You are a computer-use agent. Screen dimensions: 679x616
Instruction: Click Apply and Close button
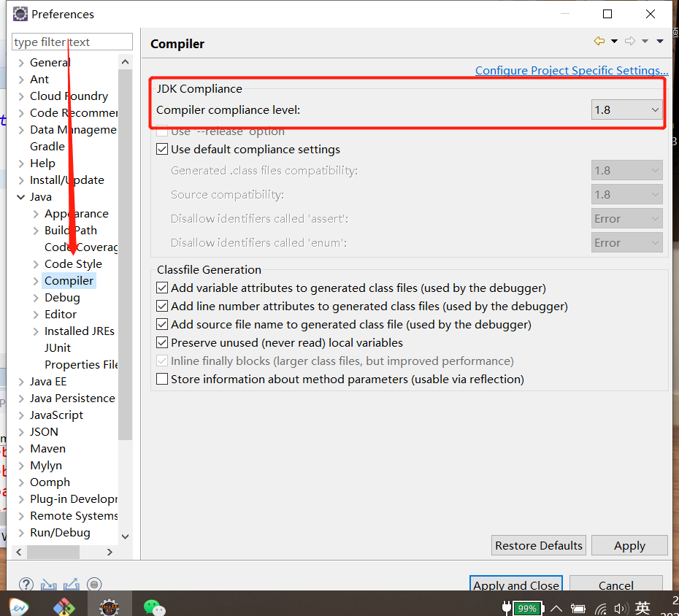tap(516, 584)
